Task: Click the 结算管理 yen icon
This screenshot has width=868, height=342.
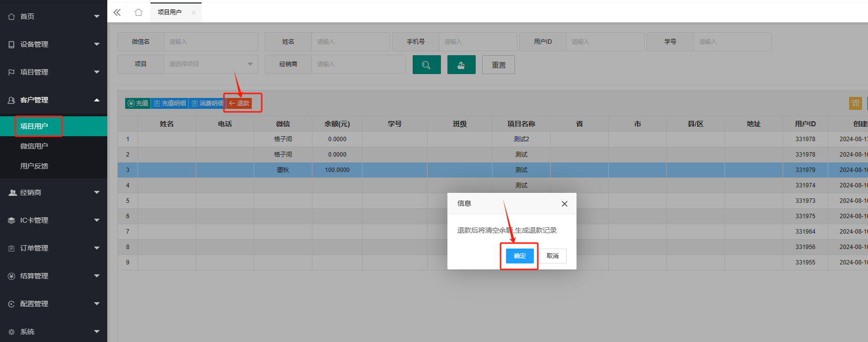Action: tap(11, 276)
